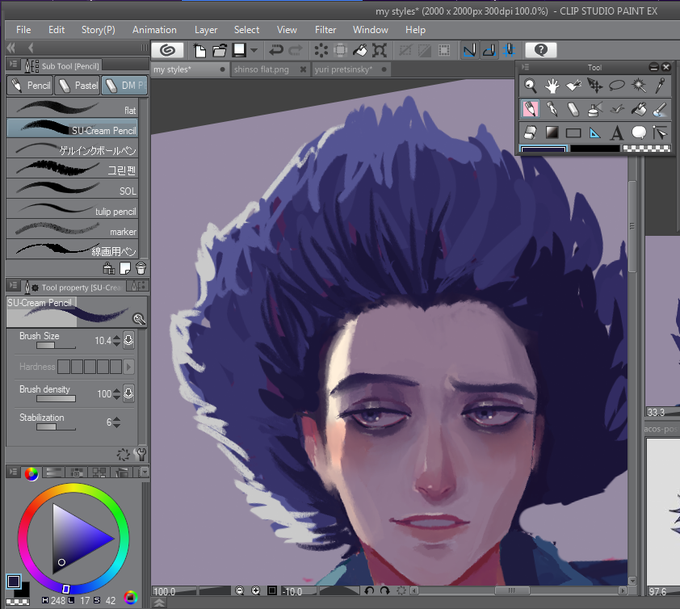Select the Lasso selection tool
Image resolution: width=680 pixels, height=609 pixels.
click(x=617, y=86)
